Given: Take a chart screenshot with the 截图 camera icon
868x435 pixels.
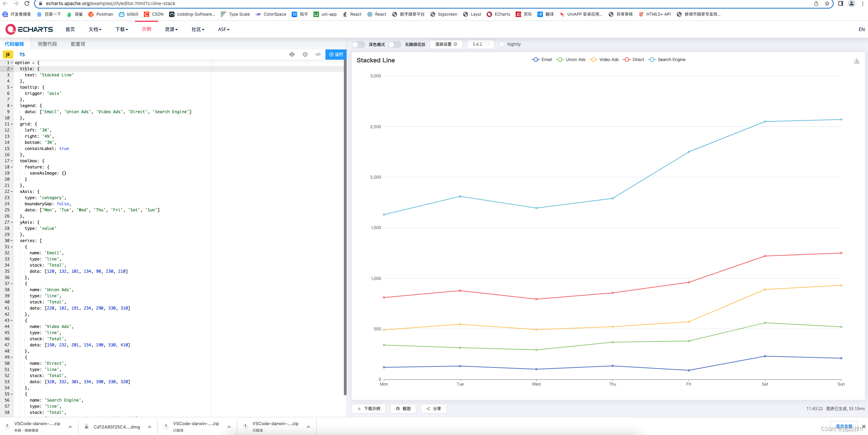Looking at the screenshot, I should pyautogui.click(x=403, y=408).
